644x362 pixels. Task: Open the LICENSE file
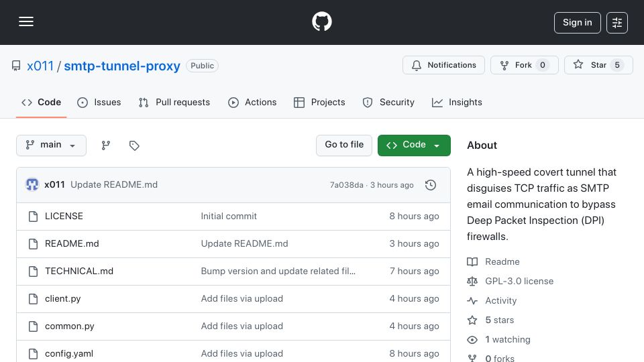64,217
